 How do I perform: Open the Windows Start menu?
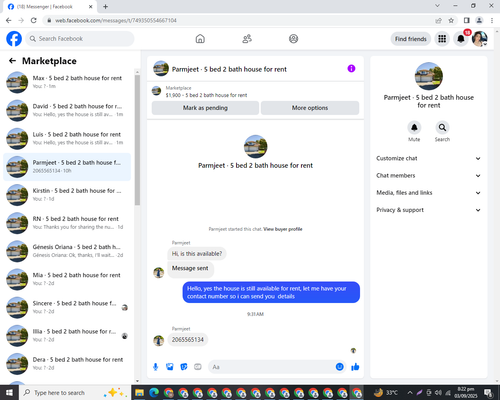pyautogui.click(x=9, y=393)
